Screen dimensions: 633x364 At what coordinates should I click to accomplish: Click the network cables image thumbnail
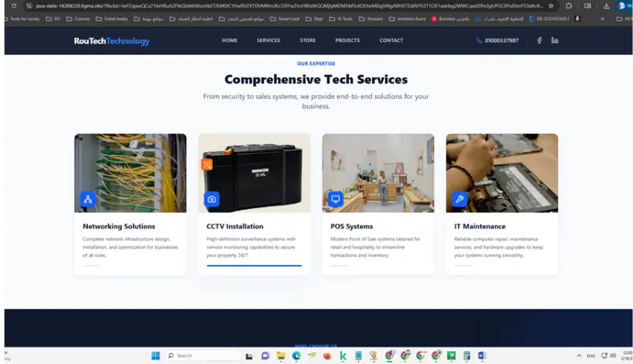(131, 173)
